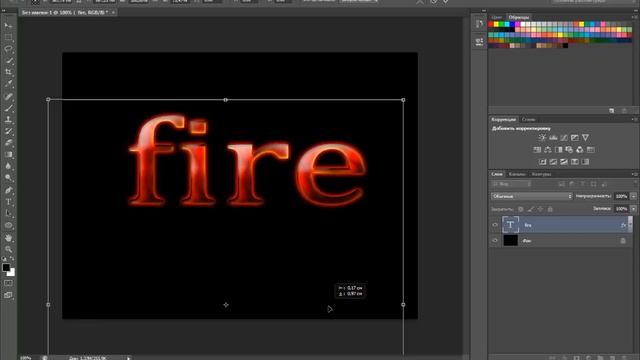Image resolution: width=640 pixels, height=360 pixels.
Task: Select the History Brush tool
Action: pos(8,131)
